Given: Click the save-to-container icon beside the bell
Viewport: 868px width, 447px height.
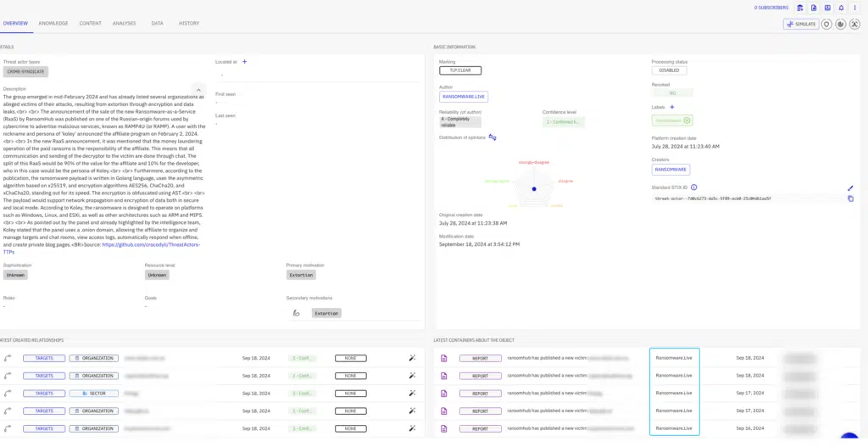Looking at the screenshot, I should 827,8.
